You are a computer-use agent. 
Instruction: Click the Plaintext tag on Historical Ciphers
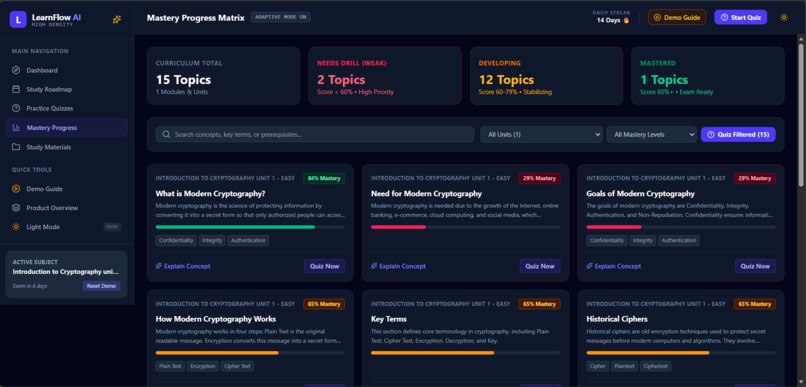[625, 366]
